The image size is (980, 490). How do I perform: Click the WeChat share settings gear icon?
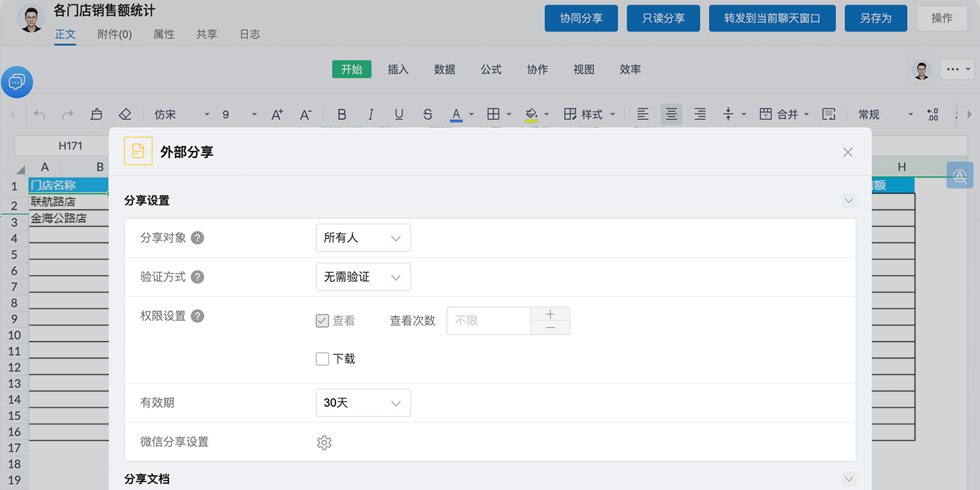[x=324, y=443]
